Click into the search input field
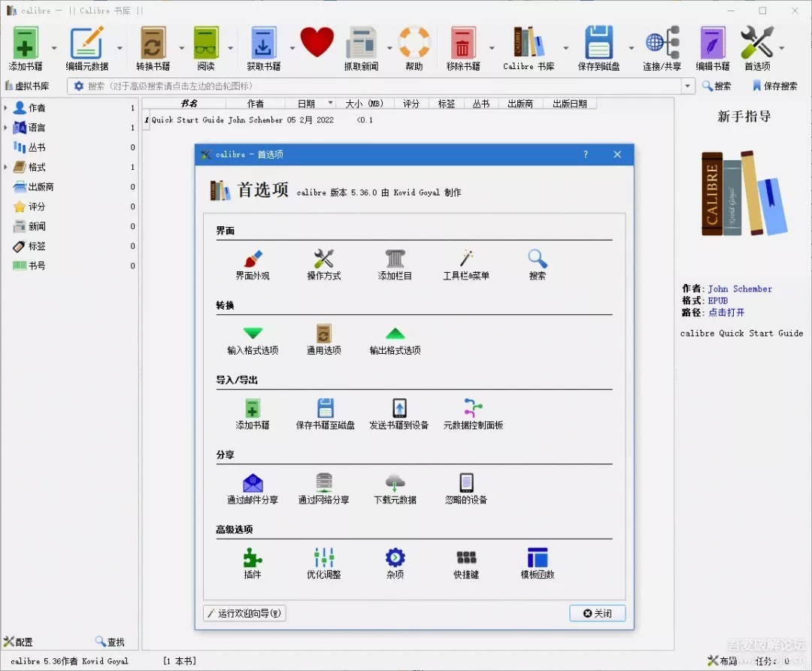 point(382,86)
